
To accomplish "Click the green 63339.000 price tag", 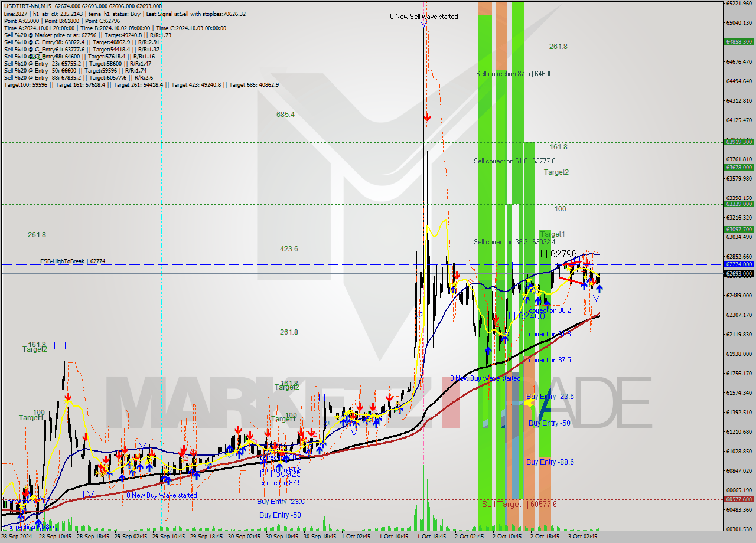I will click(x=738, y=204).
